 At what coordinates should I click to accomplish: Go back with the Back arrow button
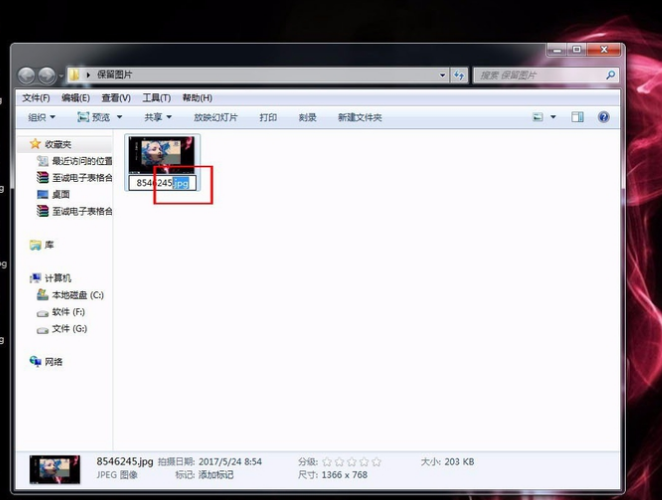click(26, 76)
